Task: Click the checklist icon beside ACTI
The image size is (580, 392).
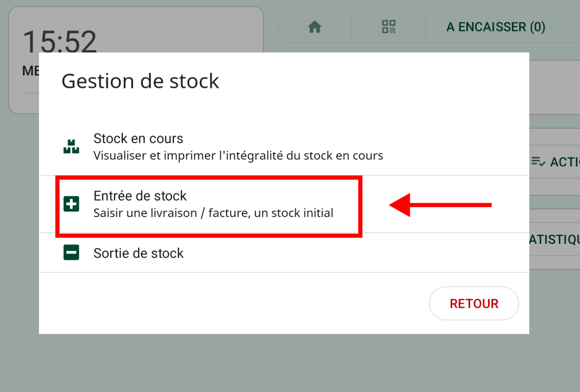Action: point(538,162)
